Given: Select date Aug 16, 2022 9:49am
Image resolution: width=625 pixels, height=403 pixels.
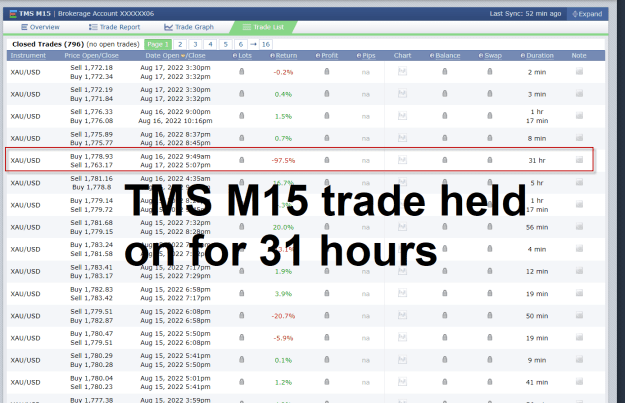Looking at the screenshot, I should coord(175,156).
